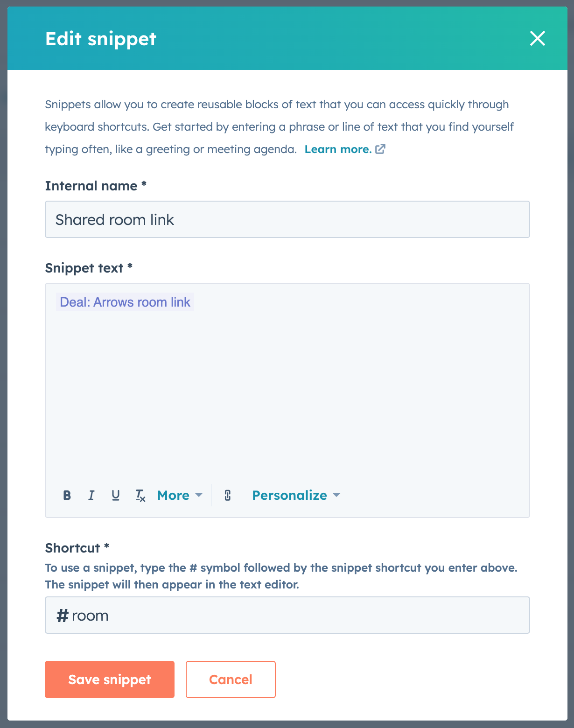Close the Edit snippet dialog
574x728 pixels.
537,38
